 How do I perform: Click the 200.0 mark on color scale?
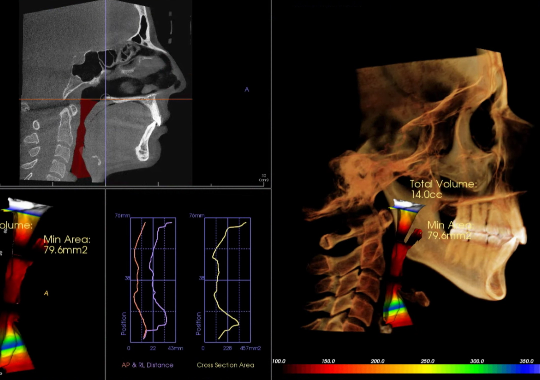coord(377,361)
